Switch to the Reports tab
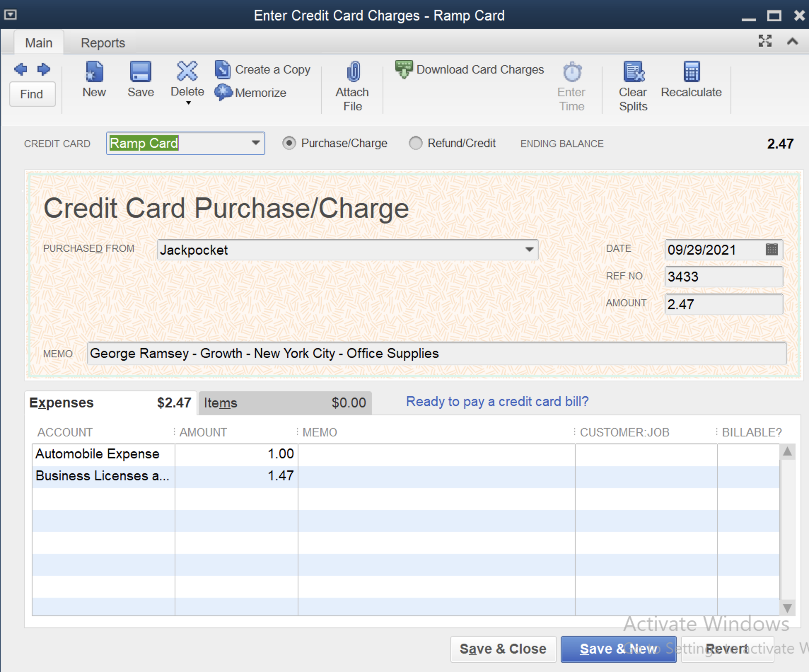The image size is (809, 672). (x=103, y=43)
